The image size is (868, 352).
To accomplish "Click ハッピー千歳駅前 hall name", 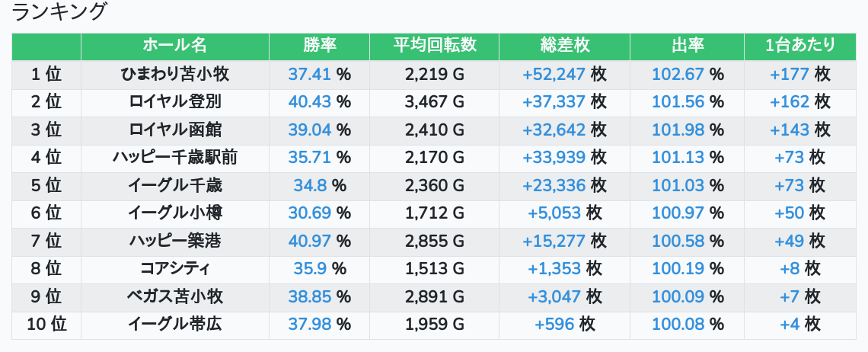I will pyautogui.click(x=174, y=158).
